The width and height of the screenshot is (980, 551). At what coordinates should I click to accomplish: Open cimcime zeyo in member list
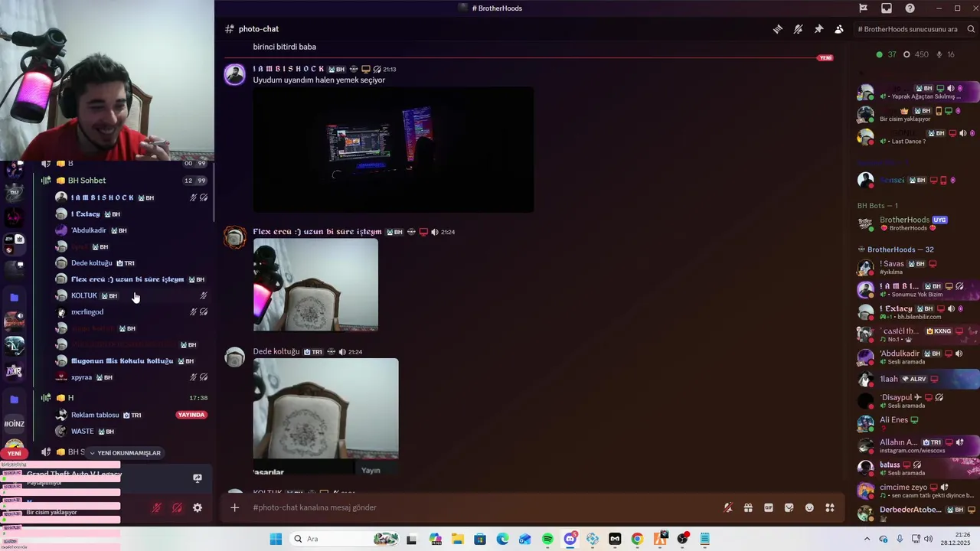tap(917, 491)
